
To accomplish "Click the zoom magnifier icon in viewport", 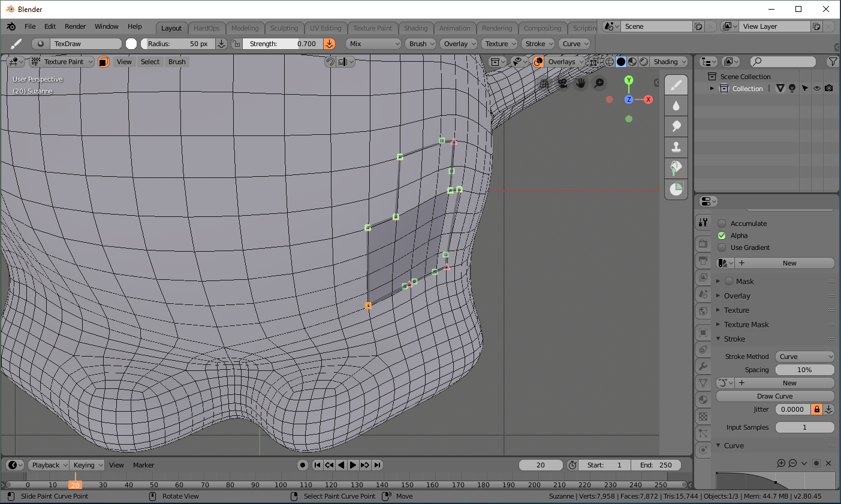I will coord(598,84).
